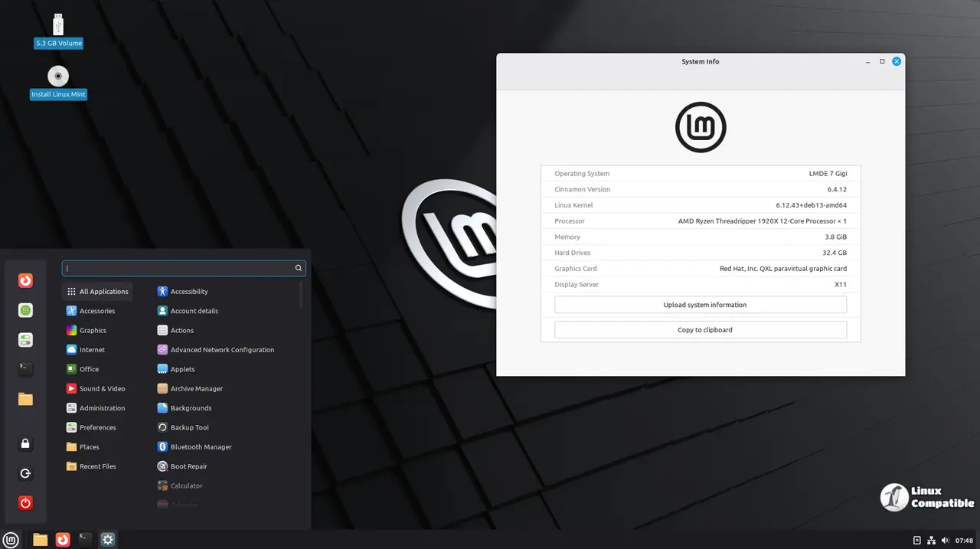The height and width of the screenshot is (549, 980).
Task: Click the volume icon in system tray
Action: (946, 540)
